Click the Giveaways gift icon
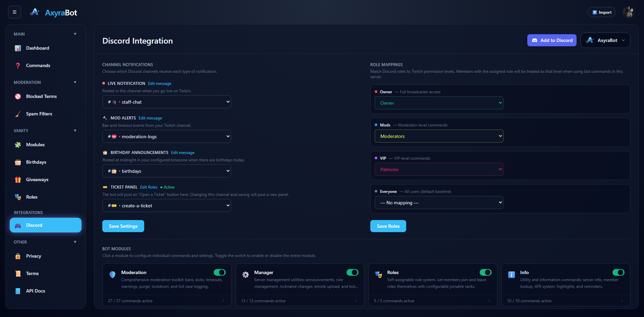The width and height of the screenshot is (644, 317). [x=18, y=179]
